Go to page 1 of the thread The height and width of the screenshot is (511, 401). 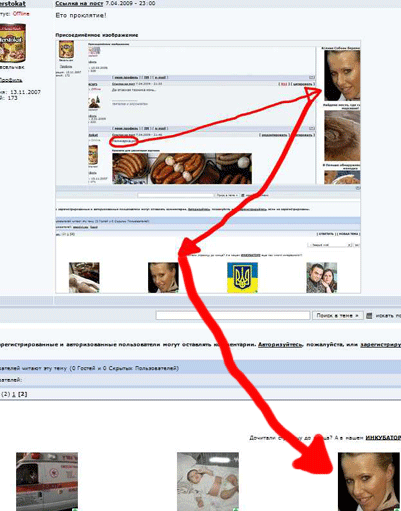point(14,394)
